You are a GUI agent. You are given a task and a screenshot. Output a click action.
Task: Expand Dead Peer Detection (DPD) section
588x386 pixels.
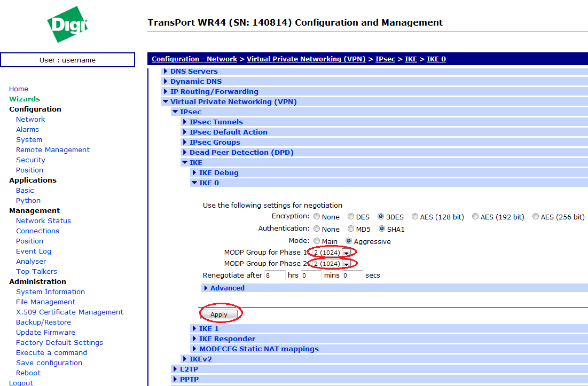coord(241,152)
